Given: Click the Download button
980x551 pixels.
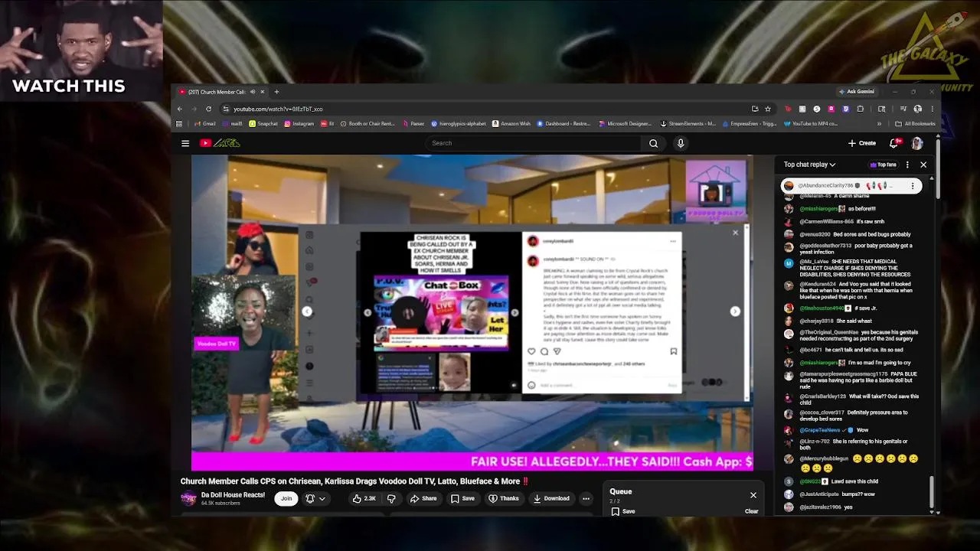Looking at the screenshot, I should 551,498.
